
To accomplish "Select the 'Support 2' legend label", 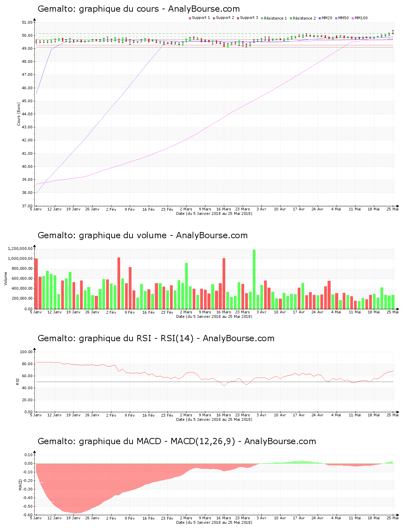I will coord(225,18).
